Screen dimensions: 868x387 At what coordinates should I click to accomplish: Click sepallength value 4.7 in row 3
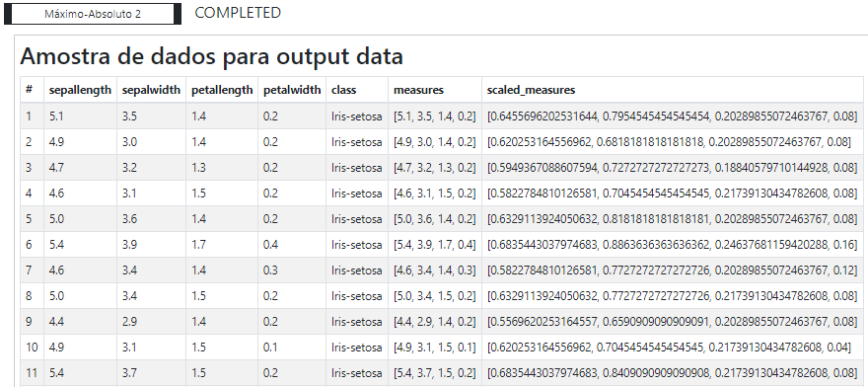[x=80, y=168]
